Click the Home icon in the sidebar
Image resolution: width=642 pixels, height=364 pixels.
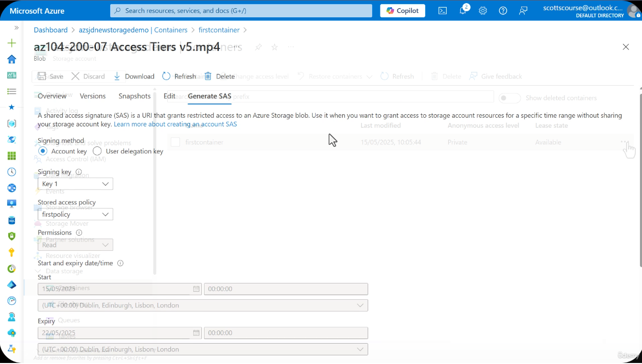coord(12,59)
